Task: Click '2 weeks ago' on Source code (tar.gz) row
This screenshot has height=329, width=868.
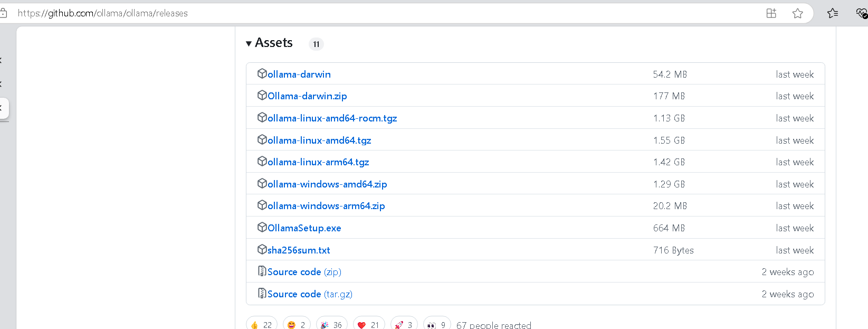Action: tap(788, 294)
